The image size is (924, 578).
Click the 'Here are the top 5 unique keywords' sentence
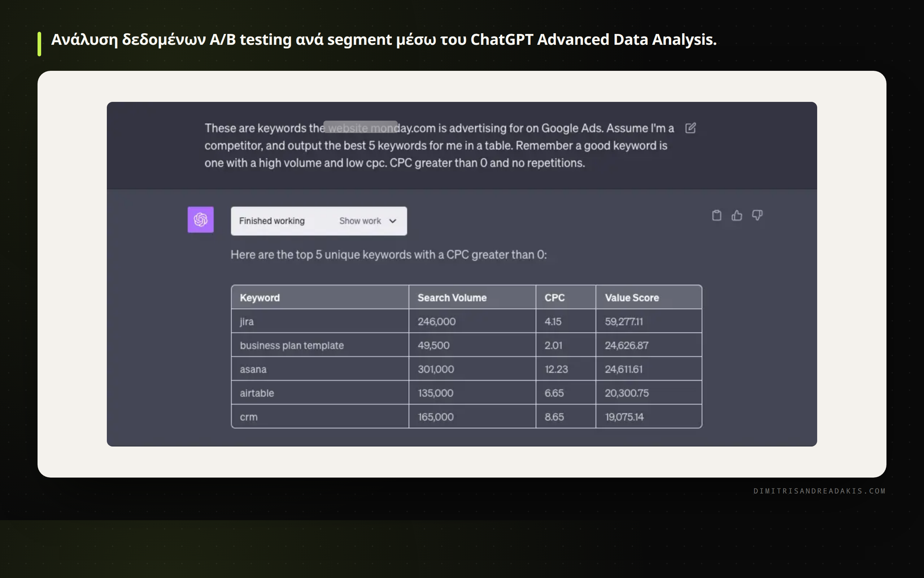[x=389, y=255]
